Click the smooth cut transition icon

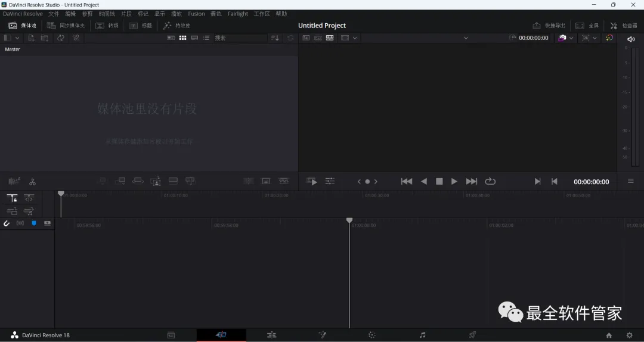[283, 181]
